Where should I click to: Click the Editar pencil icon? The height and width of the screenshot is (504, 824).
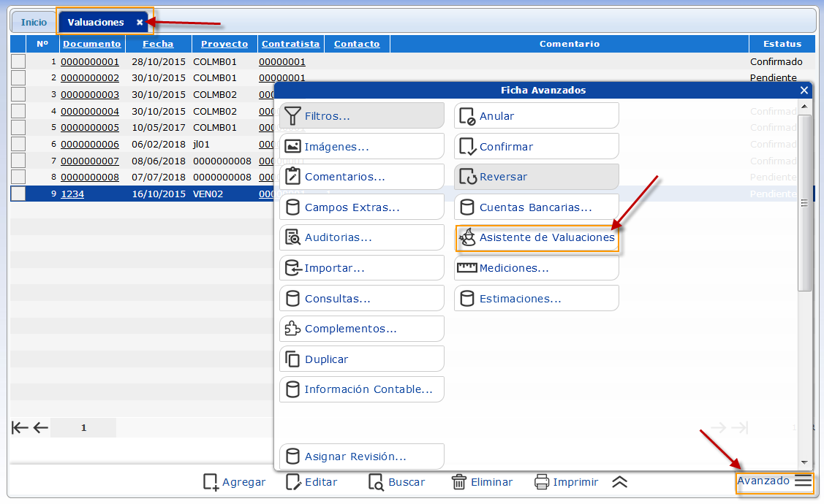293,482
